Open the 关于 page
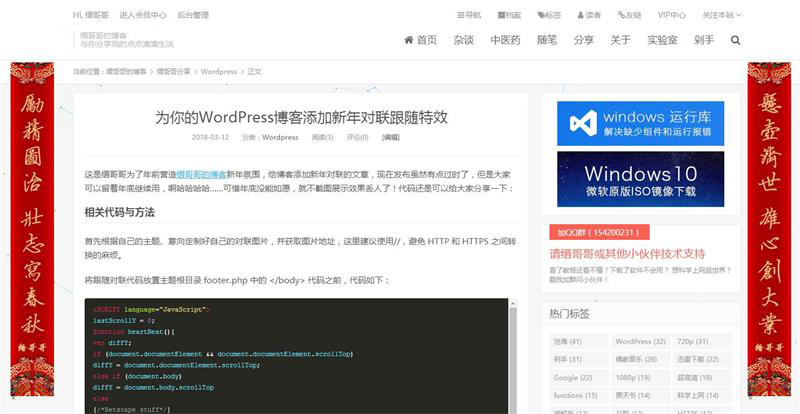Screen dimensions: 800x414 (x=620, y=40)
